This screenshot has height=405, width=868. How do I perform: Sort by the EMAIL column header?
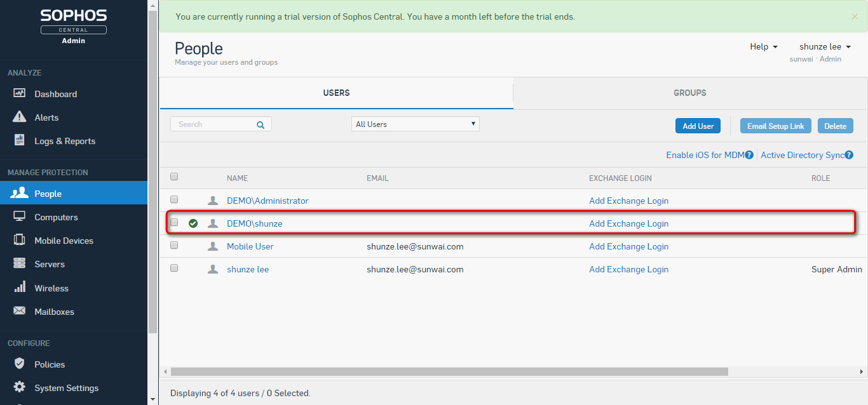[x=377, y=178]
